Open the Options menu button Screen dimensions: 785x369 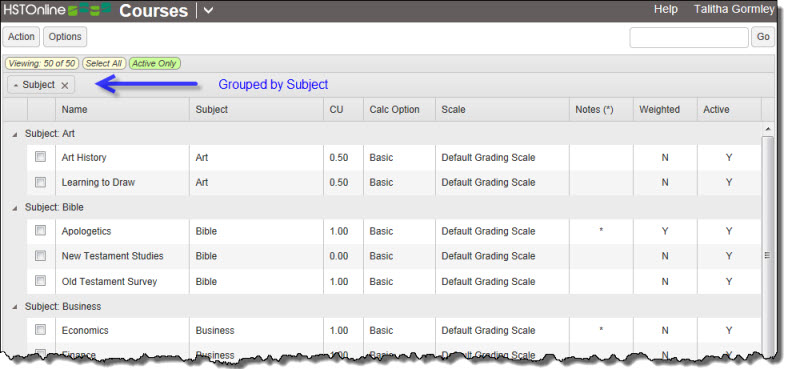(65, 37)
